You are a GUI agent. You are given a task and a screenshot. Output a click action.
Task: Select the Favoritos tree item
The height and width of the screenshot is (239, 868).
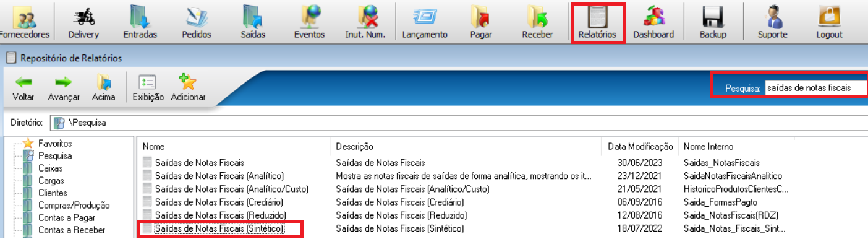[x=54, y=143]
